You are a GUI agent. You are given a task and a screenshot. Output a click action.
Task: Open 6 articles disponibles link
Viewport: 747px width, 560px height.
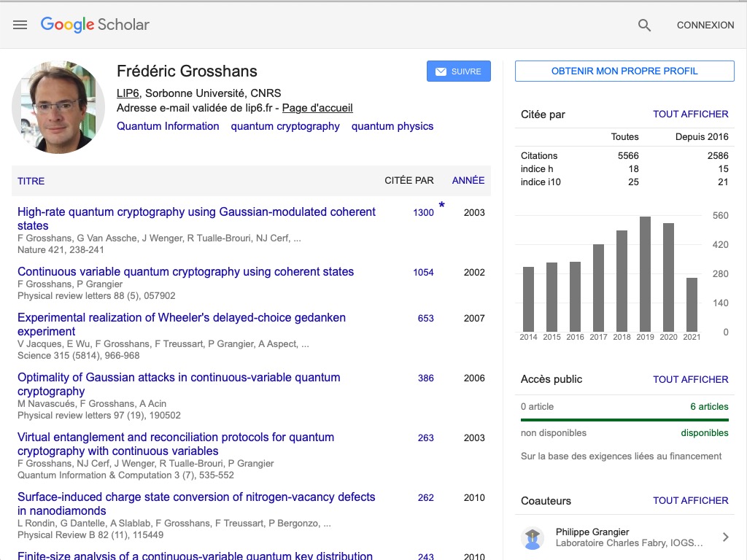point(709,407)
